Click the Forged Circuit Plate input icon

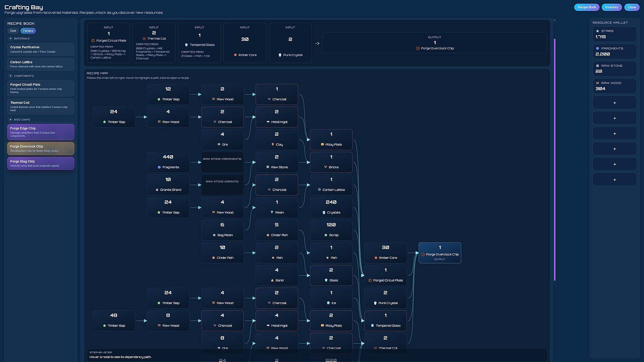pyautogui.click(x=93, y=41)
